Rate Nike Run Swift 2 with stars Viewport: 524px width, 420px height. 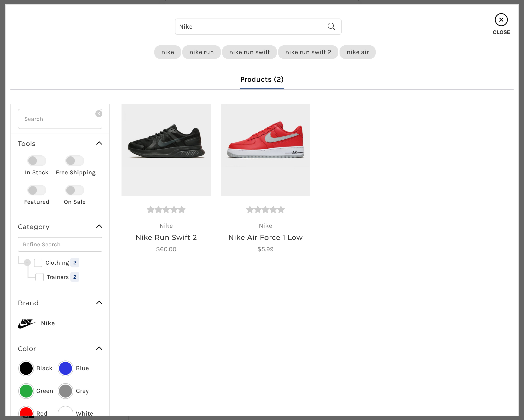pos(166,210)
